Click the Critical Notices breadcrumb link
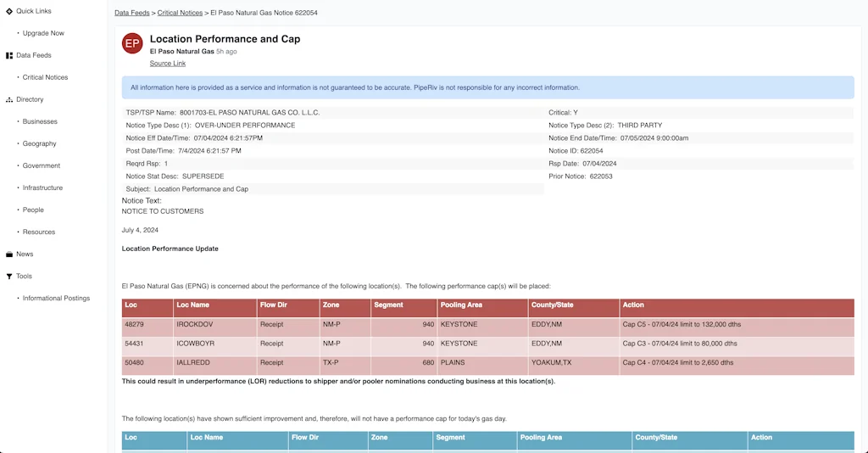 coord(180,13)
